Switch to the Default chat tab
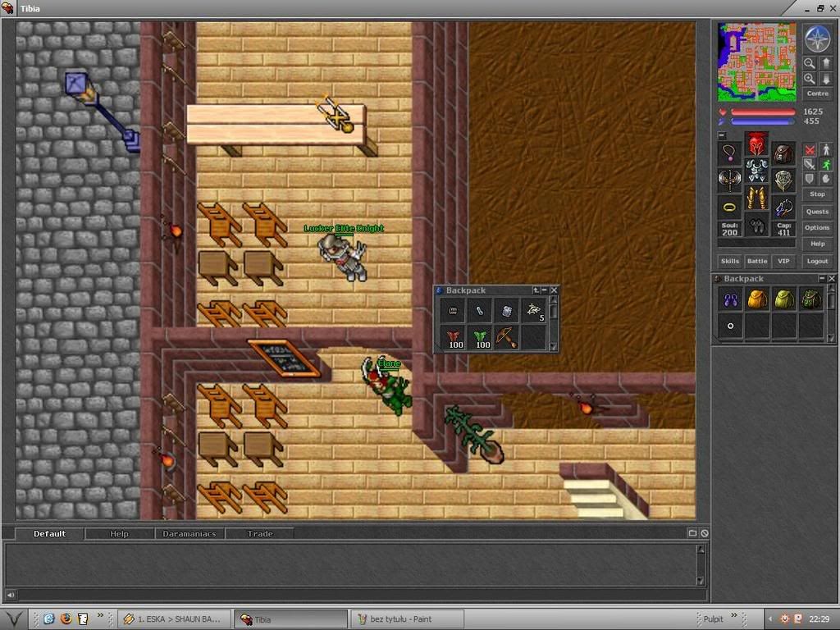840x630 pixels. tap(49, 533)
